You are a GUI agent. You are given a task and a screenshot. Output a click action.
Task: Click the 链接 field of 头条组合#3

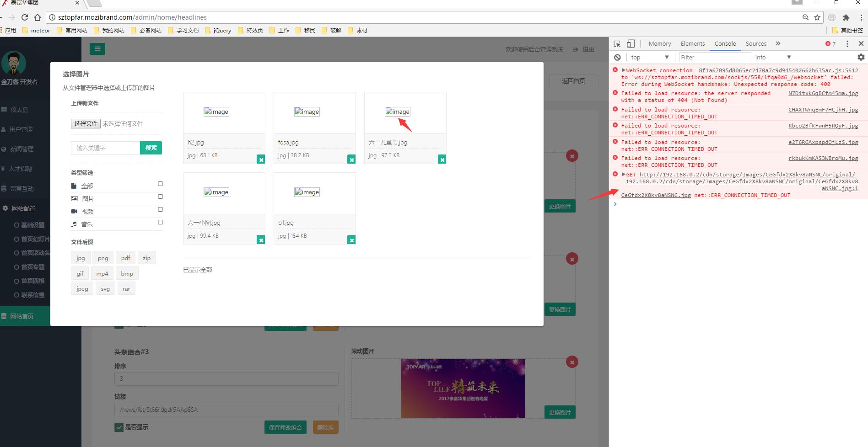tap(226, 410)
